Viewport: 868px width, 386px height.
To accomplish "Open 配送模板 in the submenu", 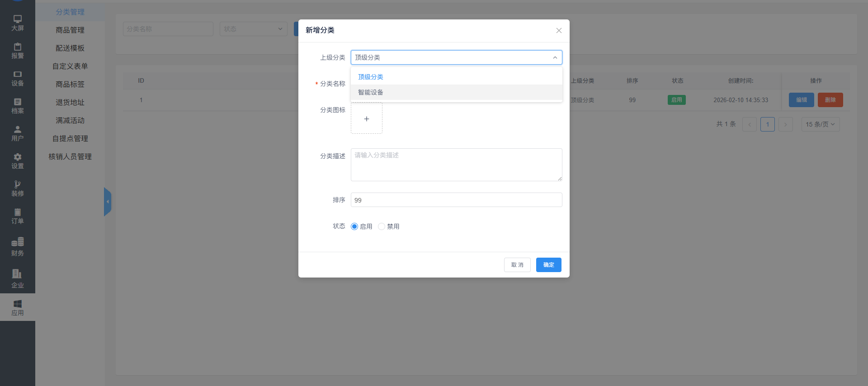I will pos(70,48).
